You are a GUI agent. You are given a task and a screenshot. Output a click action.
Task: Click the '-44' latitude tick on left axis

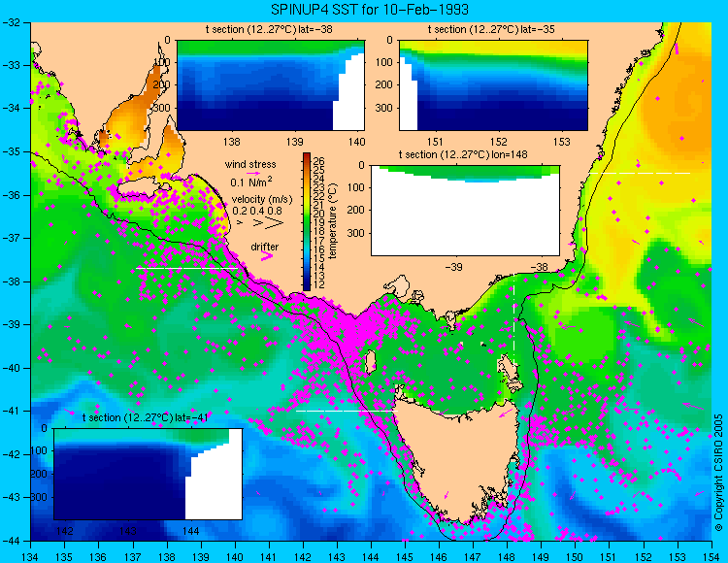click(11, 541)
